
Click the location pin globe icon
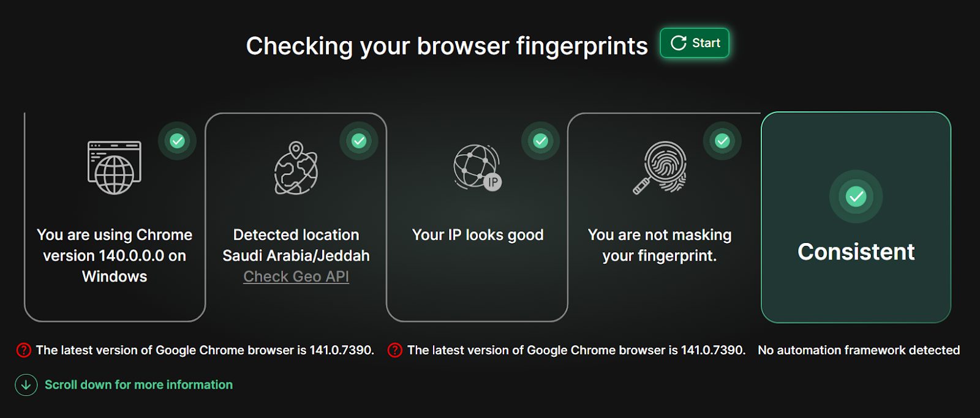point(296,168)
